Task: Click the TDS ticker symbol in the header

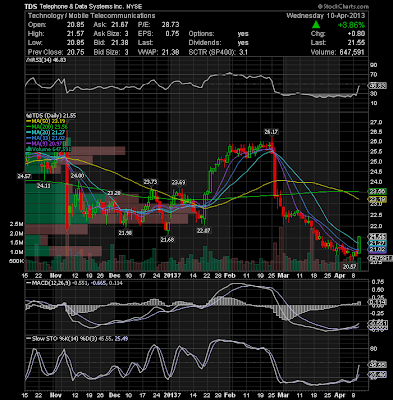Action: click(32, 6)
